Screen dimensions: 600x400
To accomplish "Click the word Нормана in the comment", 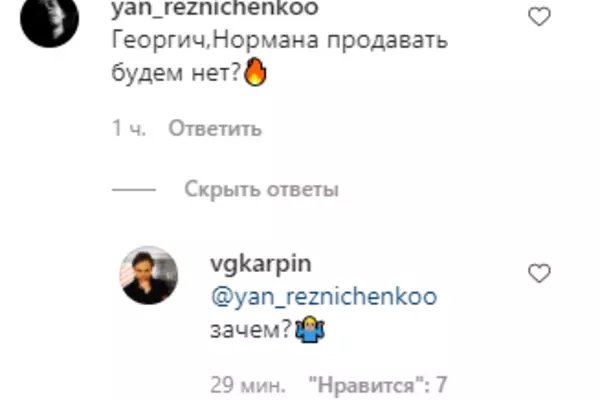I will (265, 40).
